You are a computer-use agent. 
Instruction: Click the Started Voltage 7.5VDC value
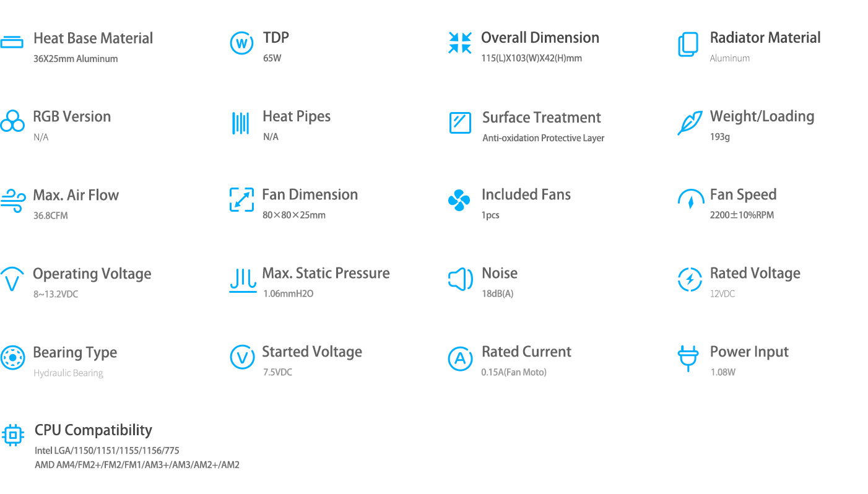click(x=277, y=372)
